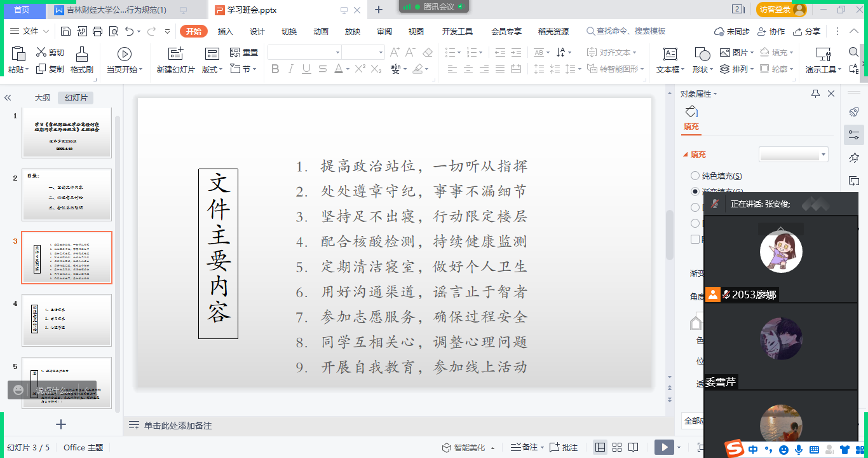Click the 形状 shapes icon
This screenshot has height=458, width=868.
click(702, 60)
